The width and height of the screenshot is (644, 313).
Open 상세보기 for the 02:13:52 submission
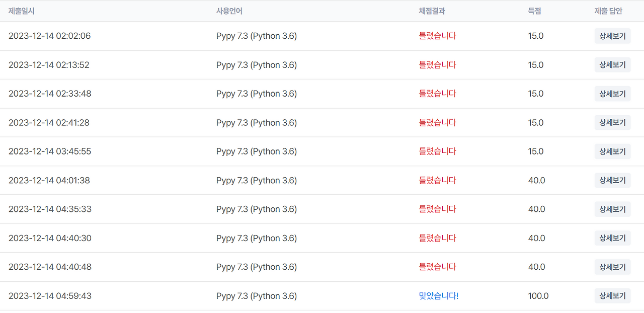point(612,64)
